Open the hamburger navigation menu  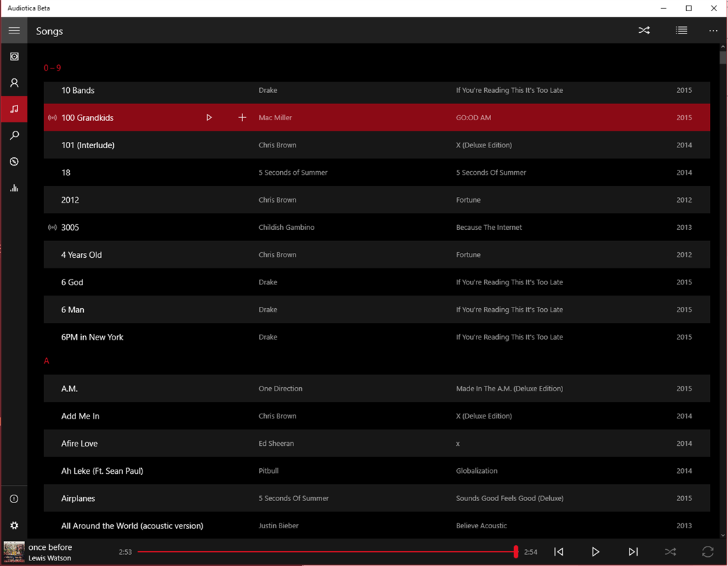point(14,31)
